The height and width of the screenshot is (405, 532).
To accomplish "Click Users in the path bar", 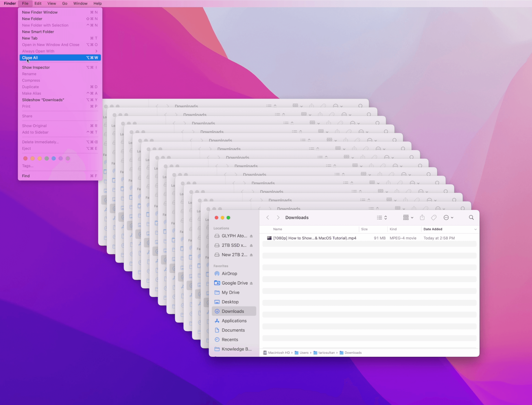I will coord(301,353).
